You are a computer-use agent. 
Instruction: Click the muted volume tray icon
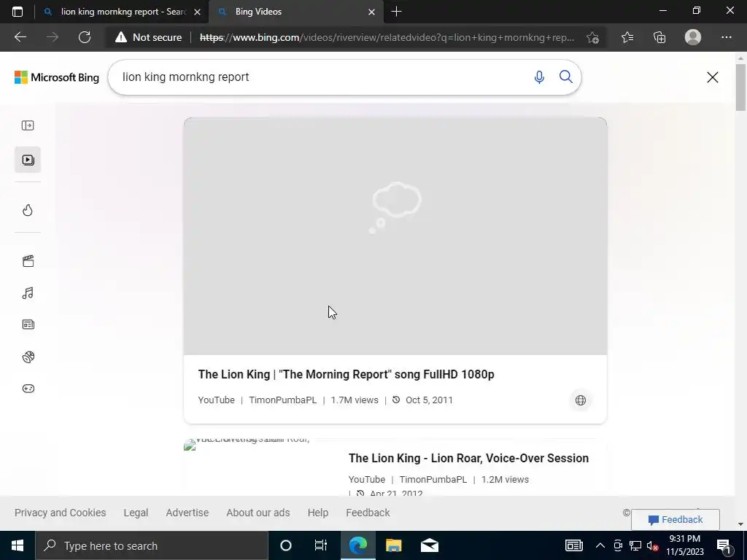pos(652,545)
